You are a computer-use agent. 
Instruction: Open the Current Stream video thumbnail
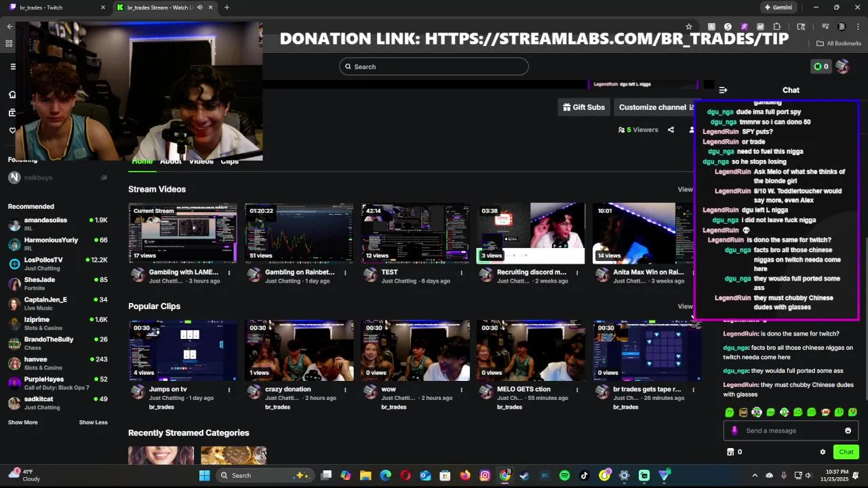(x=183, y=232)
